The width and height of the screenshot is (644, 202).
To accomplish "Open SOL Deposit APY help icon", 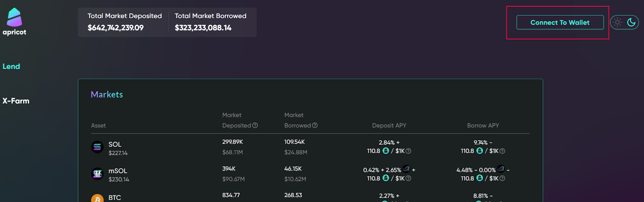I will [x=408, y=151].
